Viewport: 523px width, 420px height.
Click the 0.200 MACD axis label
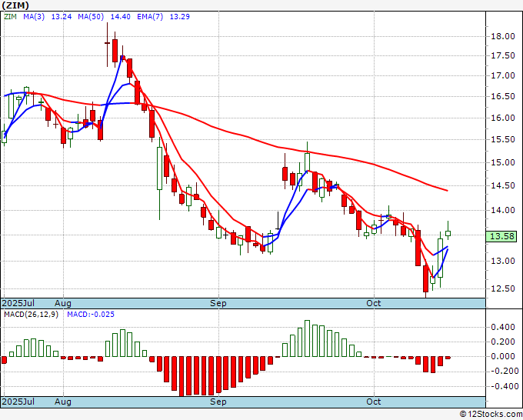(503, 342)
